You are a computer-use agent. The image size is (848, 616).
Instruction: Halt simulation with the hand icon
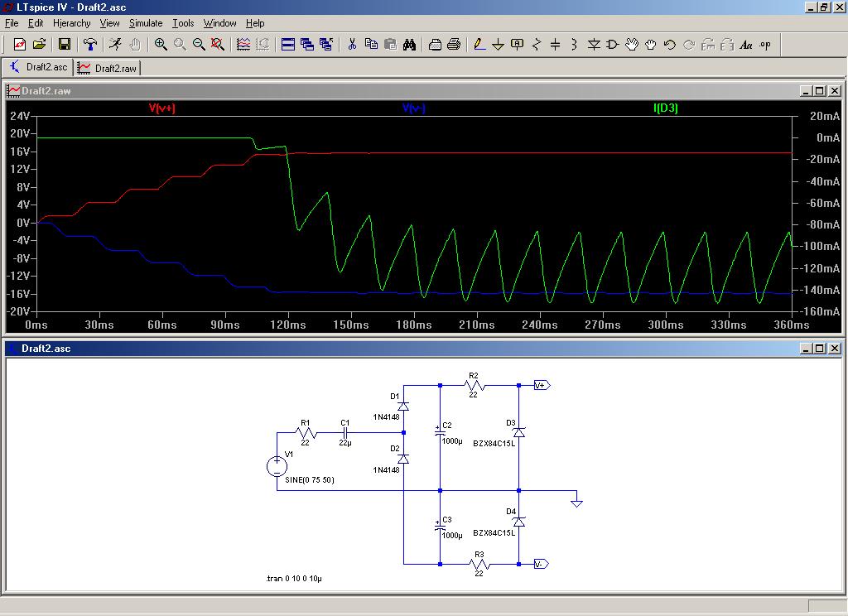pos(135,45)
